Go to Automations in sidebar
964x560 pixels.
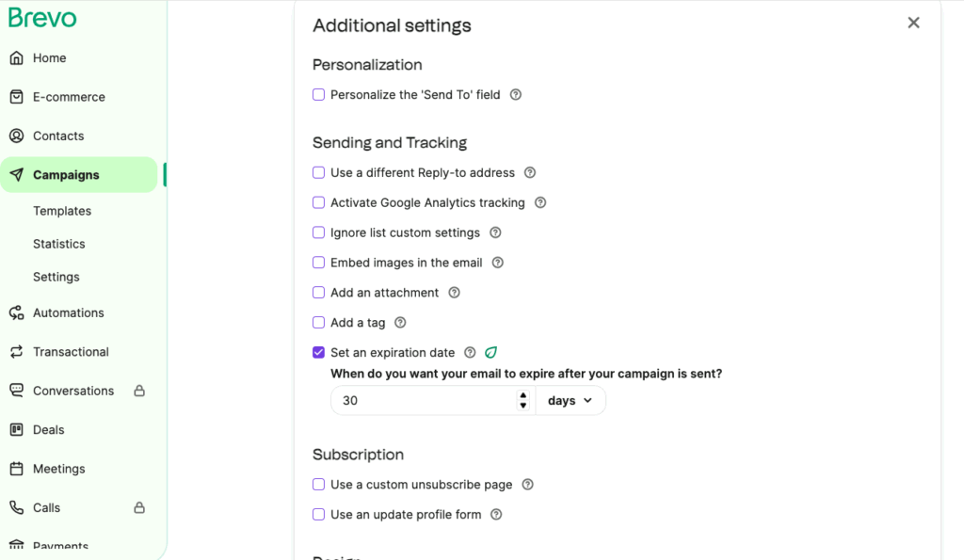point(68,312)
